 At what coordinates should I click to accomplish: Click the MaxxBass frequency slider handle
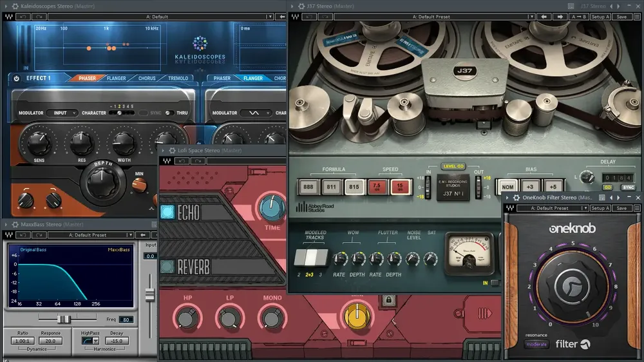click(64, 319)
